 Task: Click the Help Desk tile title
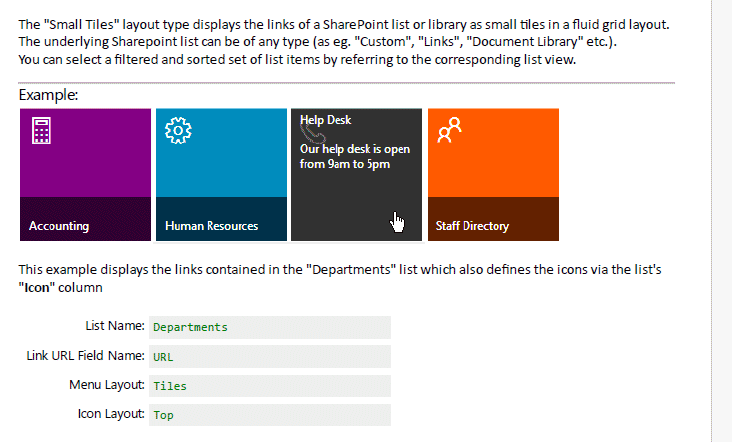[326, 120]
